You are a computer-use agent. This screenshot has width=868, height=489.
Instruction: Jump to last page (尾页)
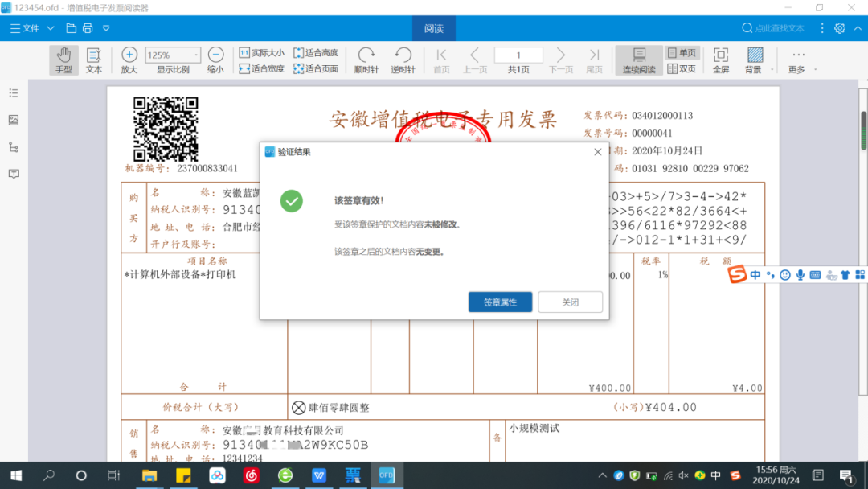click(594, 60)
